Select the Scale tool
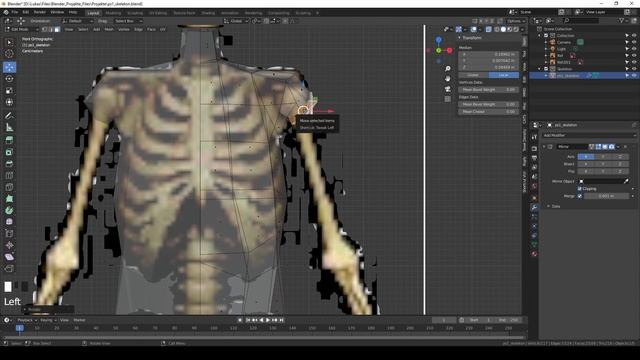Viewport: 640px width, 360px height. click(x=9, y=90)
